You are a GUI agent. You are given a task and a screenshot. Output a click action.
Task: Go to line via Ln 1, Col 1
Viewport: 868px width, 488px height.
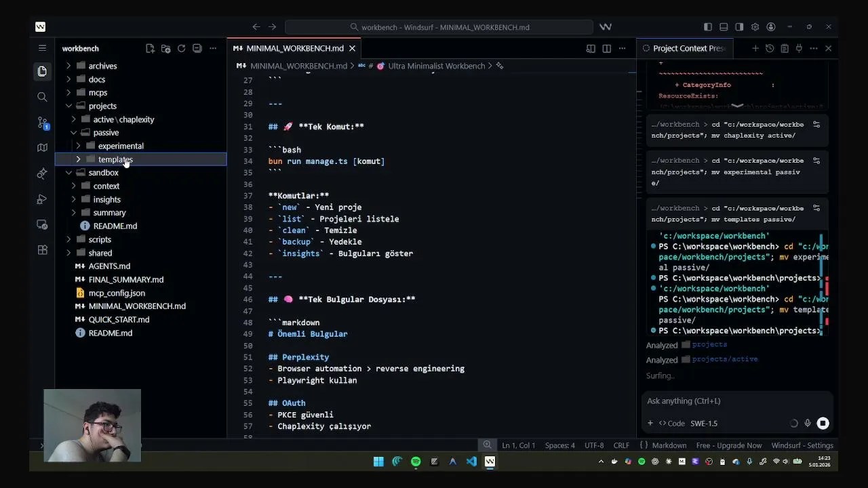pyautogui.click(x=519, y=445)
